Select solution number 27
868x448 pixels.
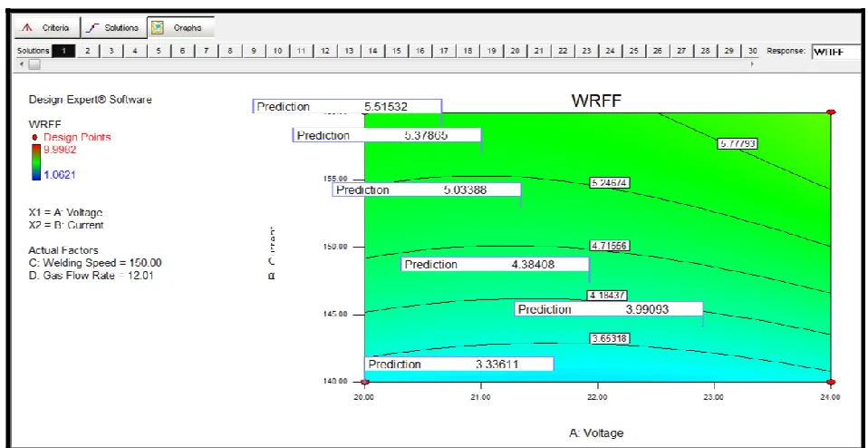pyautogui.click(x=681, y=51)
